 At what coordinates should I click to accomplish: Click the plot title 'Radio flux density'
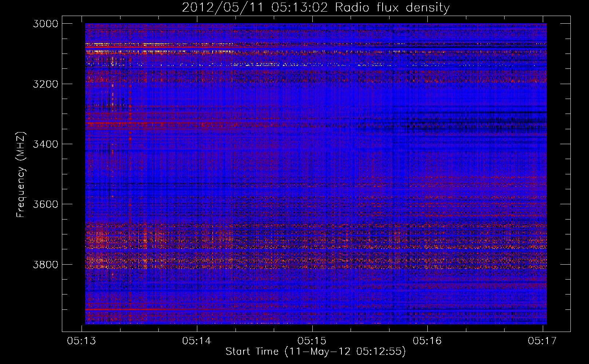pos(392,7)
